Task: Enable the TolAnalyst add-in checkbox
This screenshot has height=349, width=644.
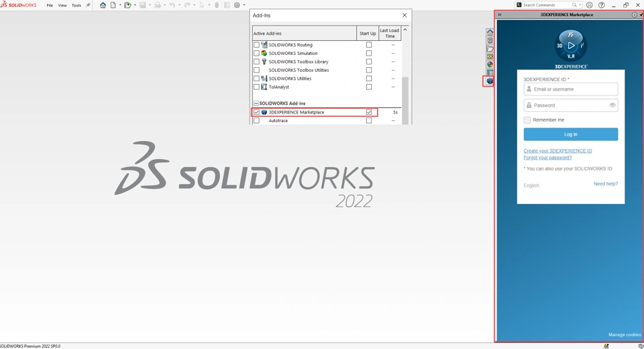Action: [x=257, y=87]
